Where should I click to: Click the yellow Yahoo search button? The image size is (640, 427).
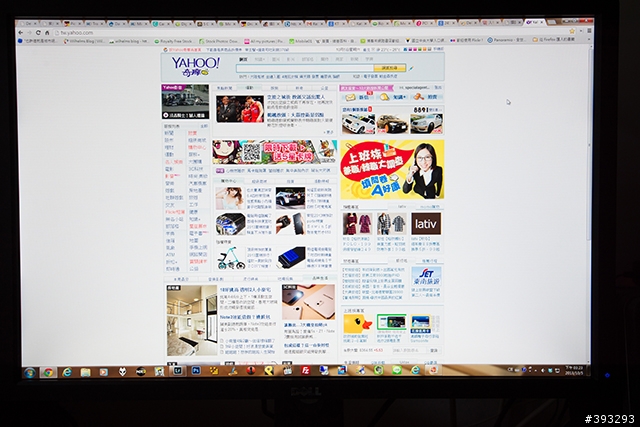tap(390, 68)
